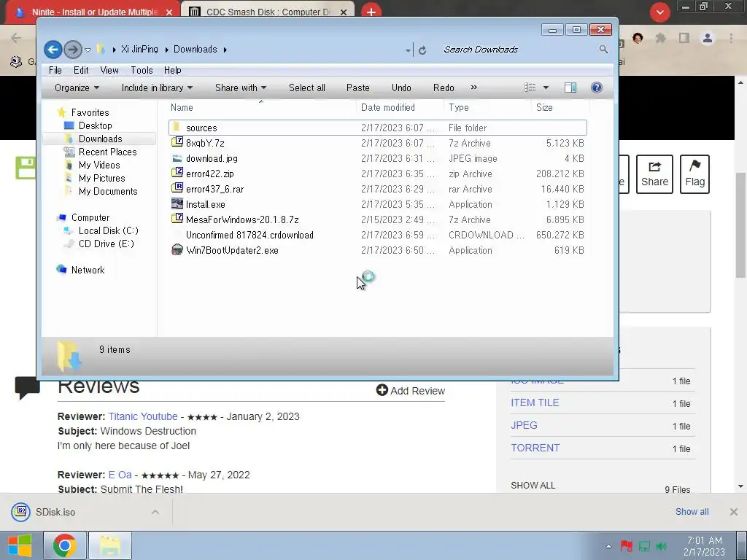Click Xi JinPing in the address breadcrumb

[x=139, y=50]
